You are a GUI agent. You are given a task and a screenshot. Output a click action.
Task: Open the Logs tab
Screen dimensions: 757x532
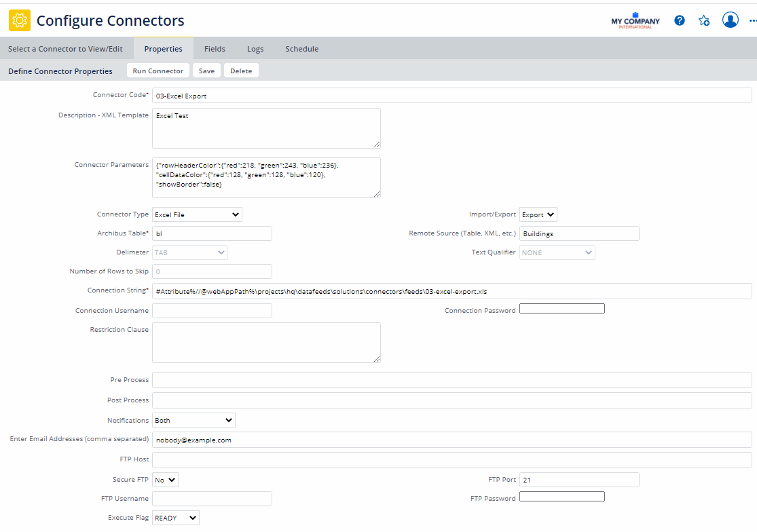pyautogui.click(x=255, y=49)
